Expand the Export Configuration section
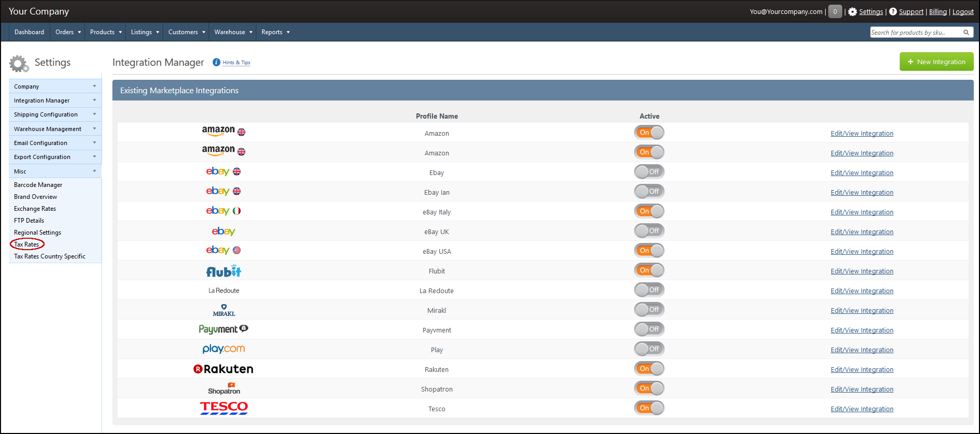This screenshot has width=980, height=434. [x=55, y=157]
